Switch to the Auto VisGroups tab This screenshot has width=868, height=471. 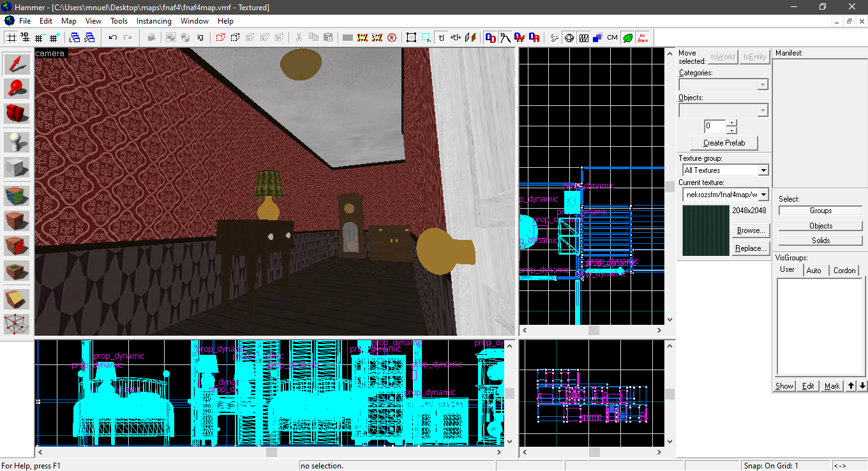click(814, 271)
